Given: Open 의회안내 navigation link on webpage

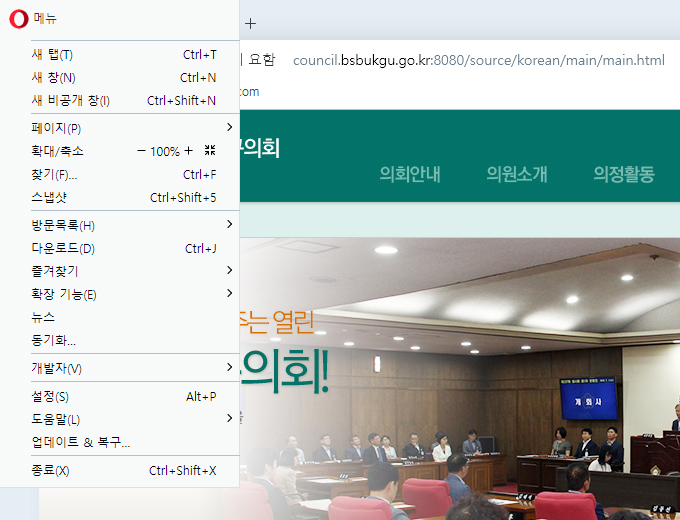Looking at the screenshot, I should point(410,174).
